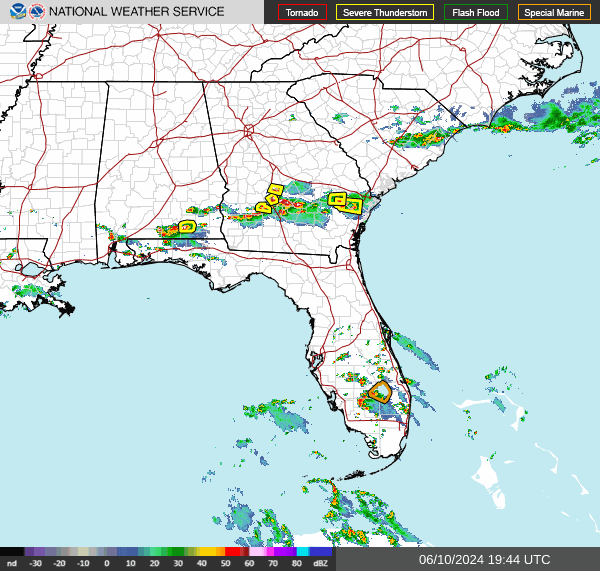The height and width of the screenshot is (571, 600).
Task: Click the cyan swatch on the color scale
Action: (303, 551)
